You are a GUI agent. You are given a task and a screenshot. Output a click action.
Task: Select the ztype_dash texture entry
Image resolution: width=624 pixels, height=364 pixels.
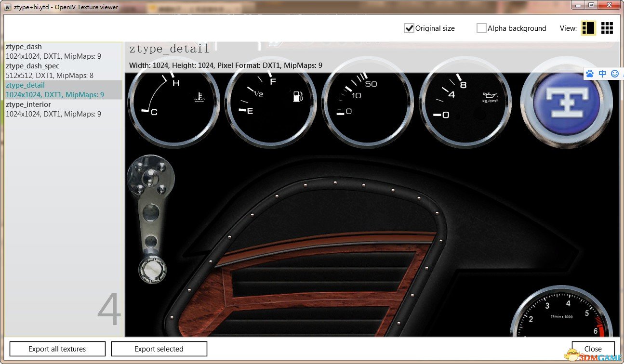tap(63, 52)
